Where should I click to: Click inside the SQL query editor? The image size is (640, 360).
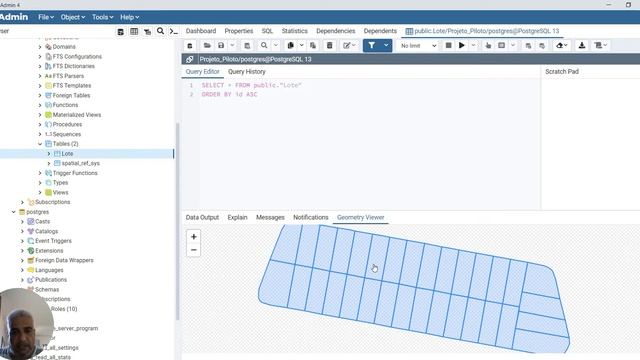click(x=369, y=143)
